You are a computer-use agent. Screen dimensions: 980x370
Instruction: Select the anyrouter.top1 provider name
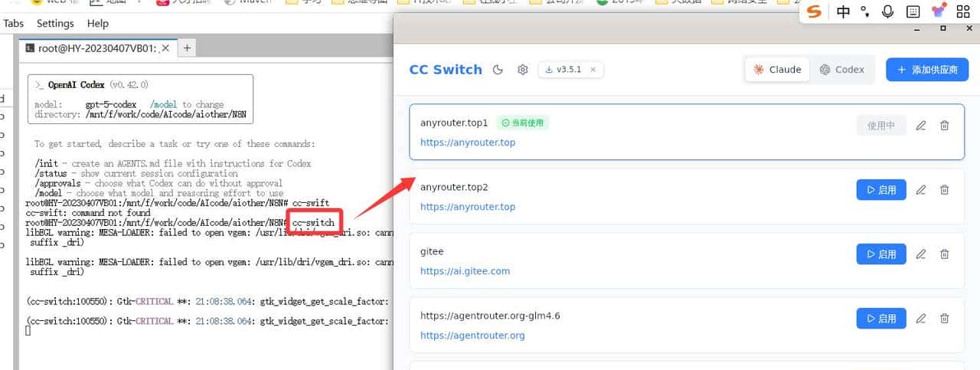tap(454, 123)
